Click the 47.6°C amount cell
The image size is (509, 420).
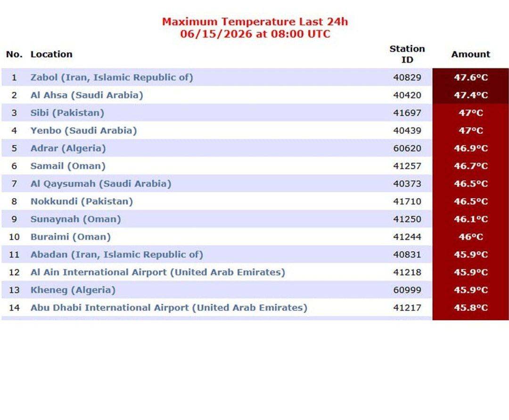point(471,77)
